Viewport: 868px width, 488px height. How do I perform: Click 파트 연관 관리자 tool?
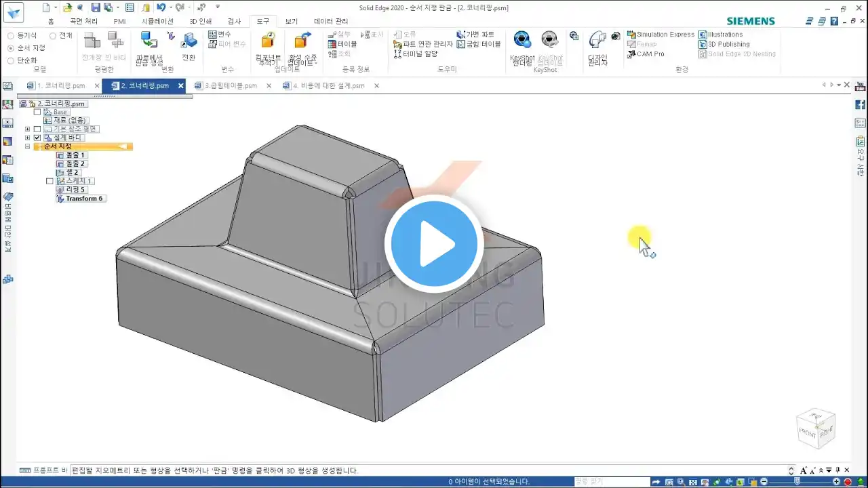[x=423, y=44]
